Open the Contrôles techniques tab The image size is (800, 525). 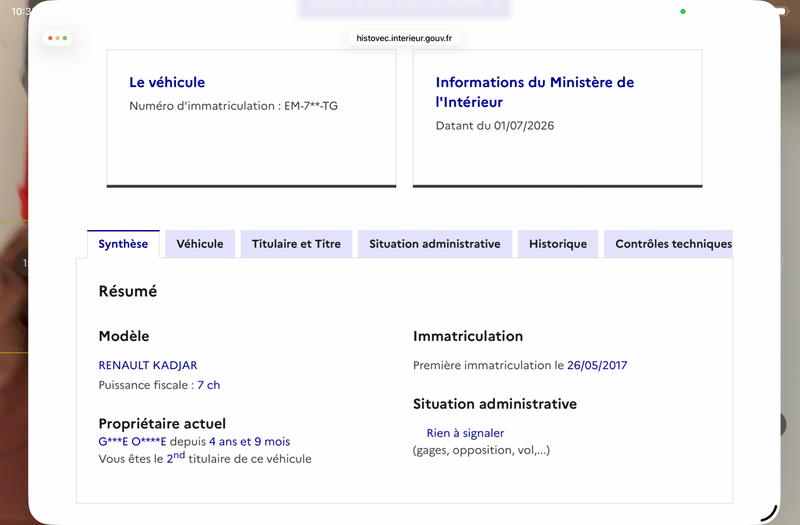(x=668, y=244)
